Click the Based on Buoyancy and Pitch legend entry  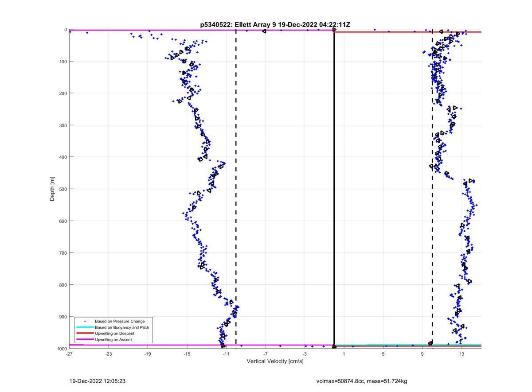tap(122, 327)
